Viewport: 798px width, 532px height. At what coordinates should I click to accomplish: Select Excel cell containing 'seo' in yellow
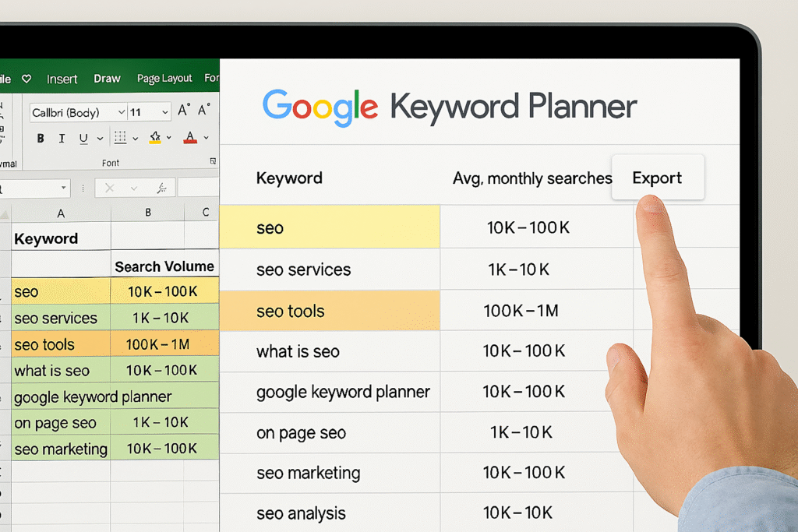61,291
